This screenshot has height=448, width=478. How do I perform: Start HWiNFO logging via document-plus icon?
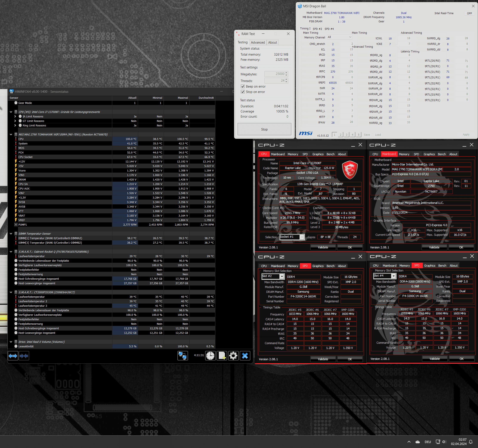(x=221, y=356)
